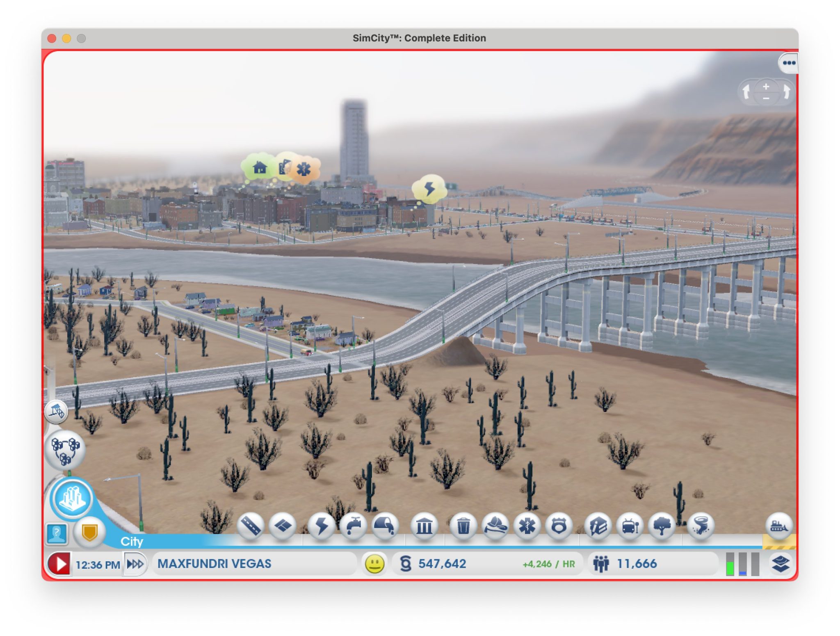Image resolution: width=840 pixels, height=636 pixels.
Task: Open the data layers stack icon
Action: click(780, 564)
